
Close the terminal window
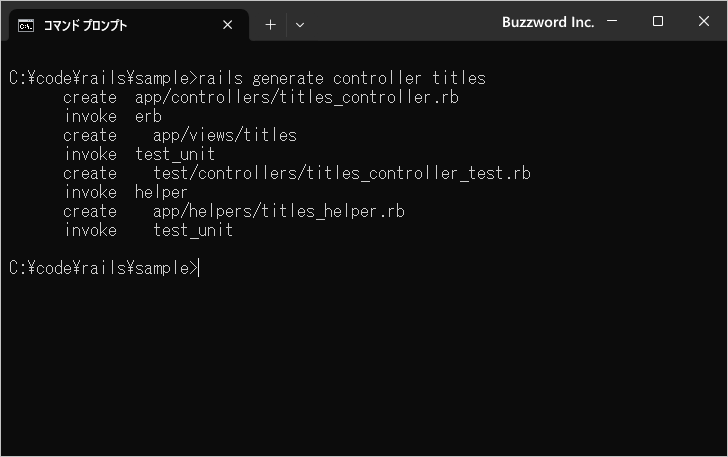tap(703, 21)
